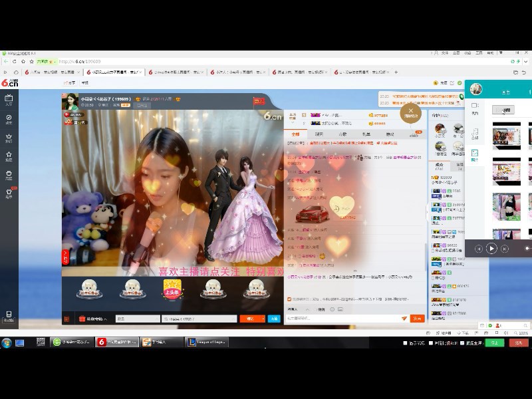Switch to the fifth chat tab

390,134
